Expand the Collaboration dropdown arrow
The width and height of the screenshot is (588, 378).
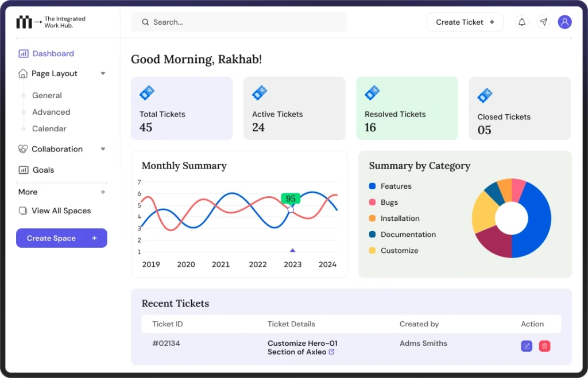point(103,149)
